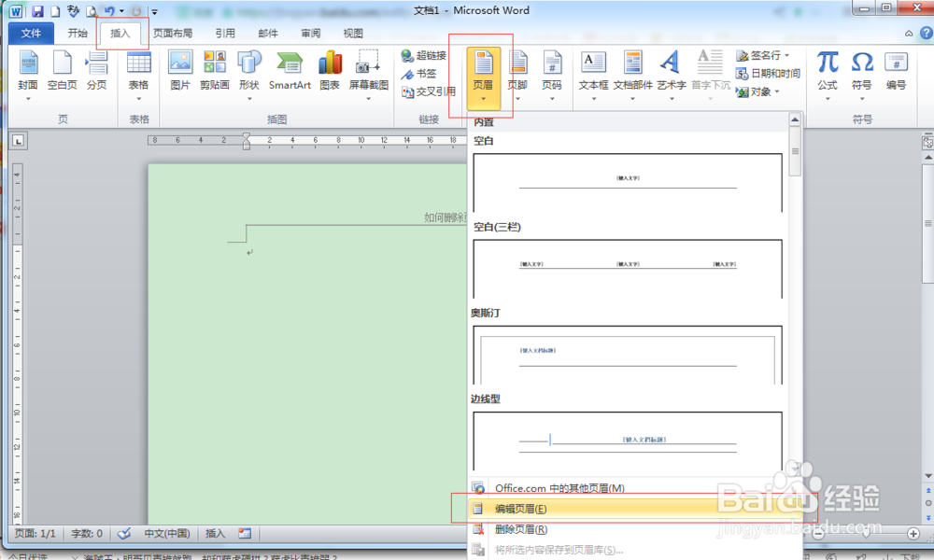Screen dimensions: 934x560
Task: Switch to the Review (审阅) tab
Action: 310,34
